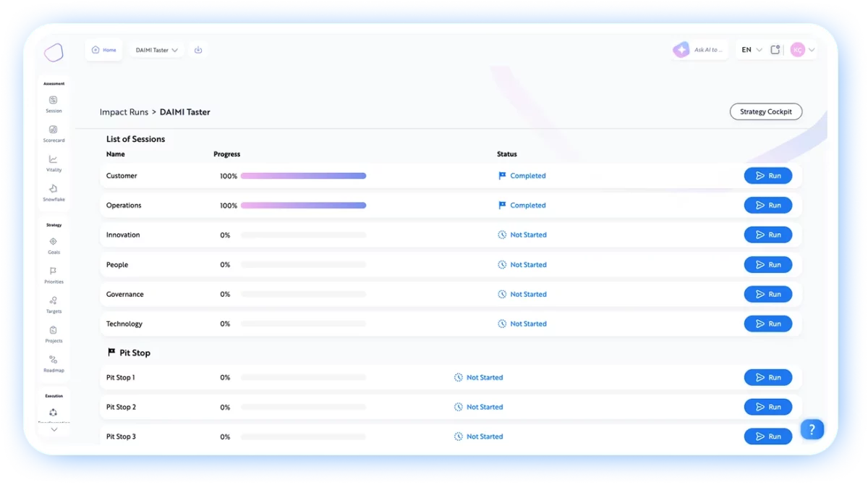Viewport: 868px width, 485px height.
Task: Select the Vitality chart icon
Action: tap(54, 159)
